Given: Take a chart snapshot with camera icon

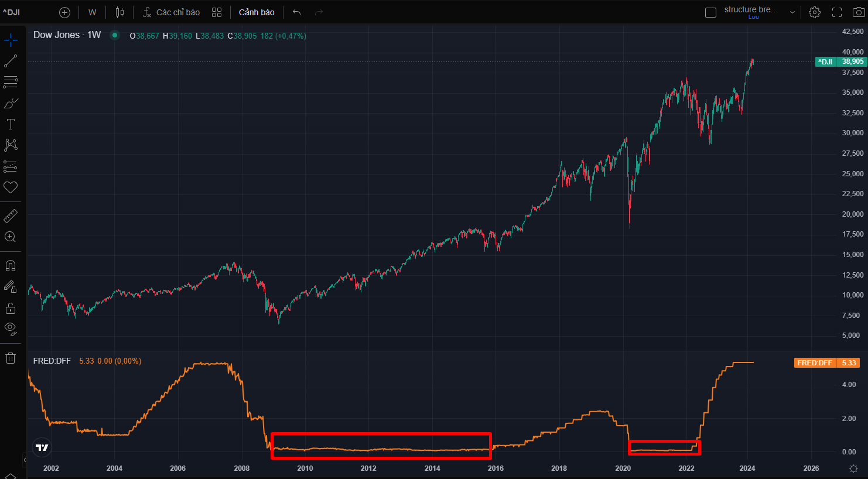Looking at the screenshot, I should pyautogui.click(x=858, y=12).
